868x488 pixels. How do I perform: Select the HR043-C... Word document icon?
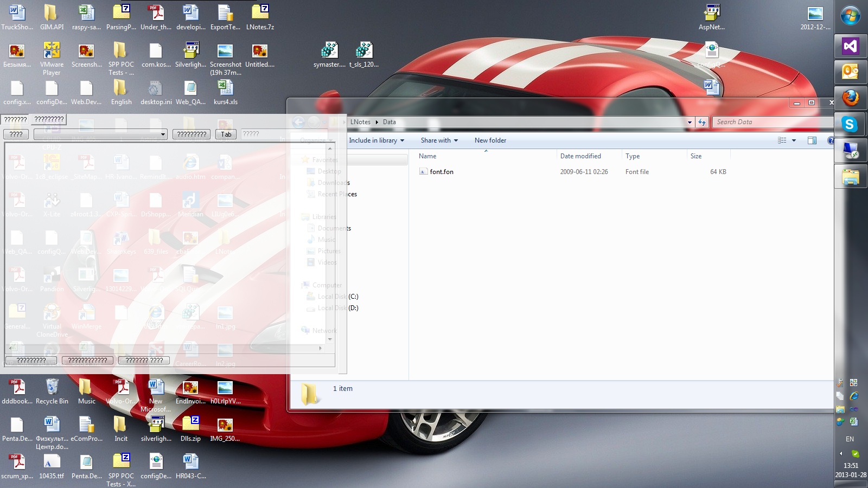point(190,466)
